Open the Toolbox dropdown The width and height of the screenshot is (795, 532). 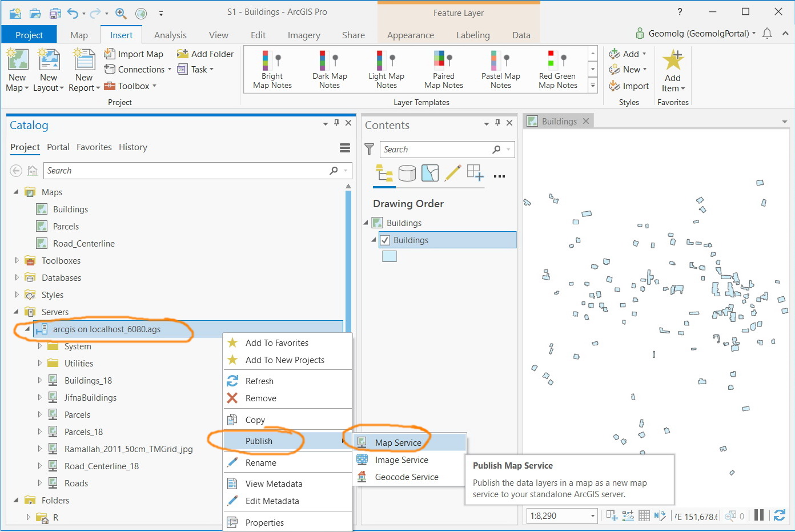pos(154,86)
